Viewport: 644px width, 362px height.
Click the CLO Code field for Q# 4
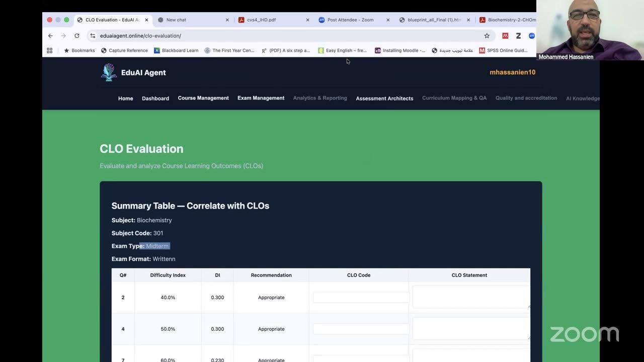(x=361, y=329)
